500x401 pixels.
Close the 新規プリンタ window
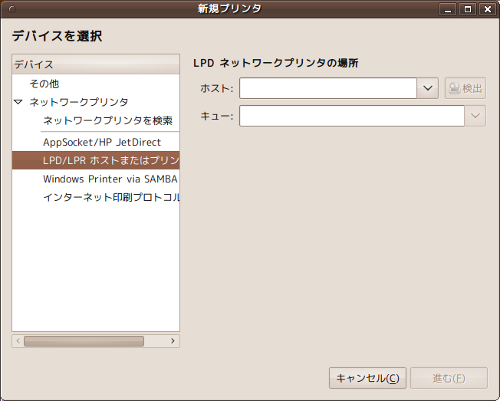[x=488, y=9]
